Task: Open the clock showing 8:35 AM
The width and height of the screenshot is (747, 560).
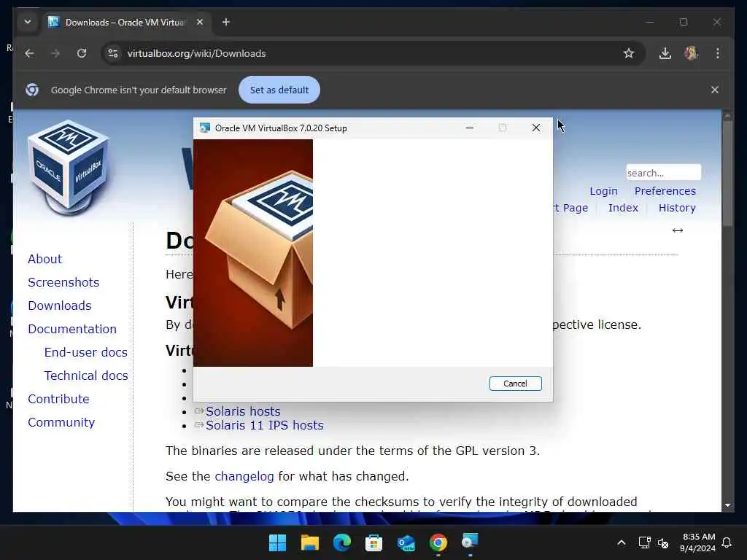Action: tap(698, 542)
